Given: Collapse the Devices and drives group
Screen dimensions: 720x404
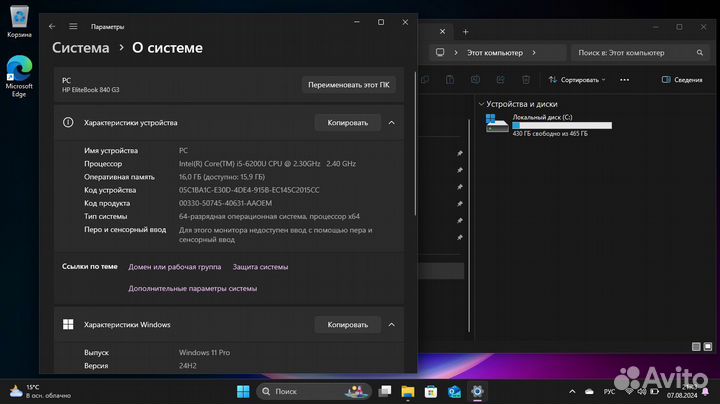Looking at the screenshot, I should click(481, 104).
